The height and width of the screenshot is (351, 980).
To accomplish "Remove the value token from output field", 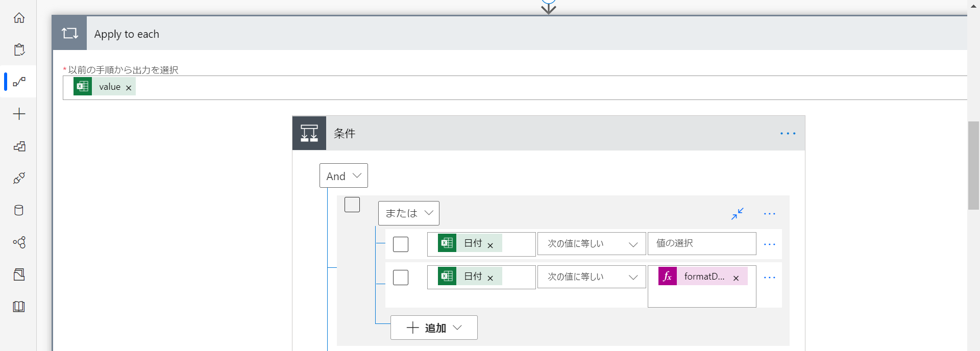I will point(129,88).
